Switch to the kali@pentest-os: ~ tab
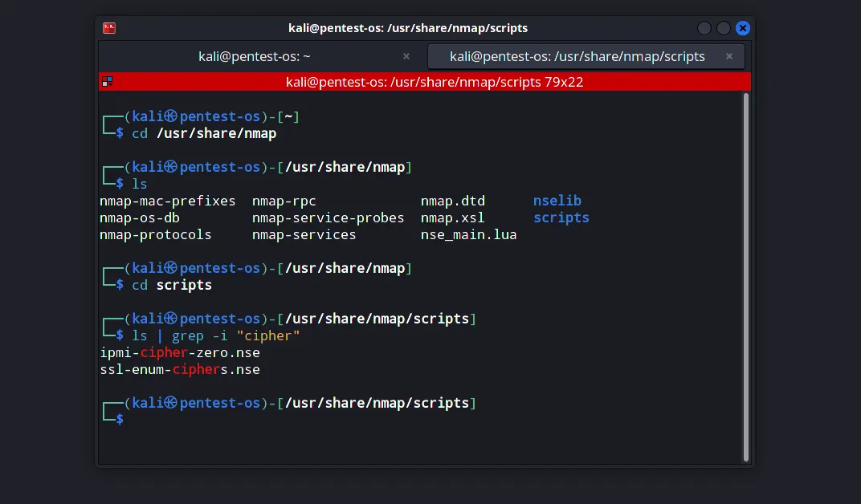Viewport: 861px width, 504px height. [255, 56]
